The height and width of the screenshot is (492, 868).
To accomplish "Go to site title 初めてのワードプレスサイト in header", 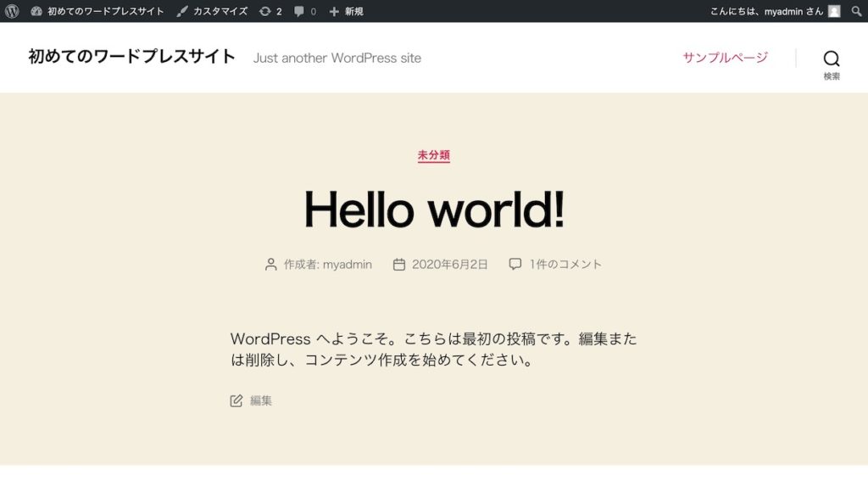I will (131, 57).
